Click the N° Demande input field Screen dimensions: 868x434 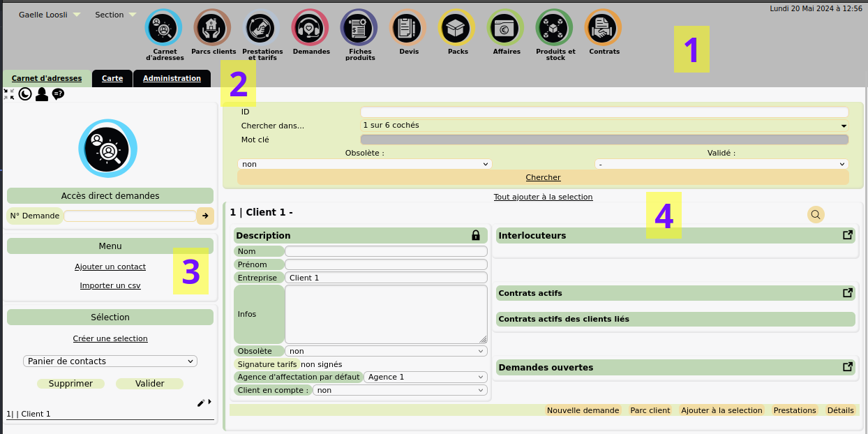(130, 216)
